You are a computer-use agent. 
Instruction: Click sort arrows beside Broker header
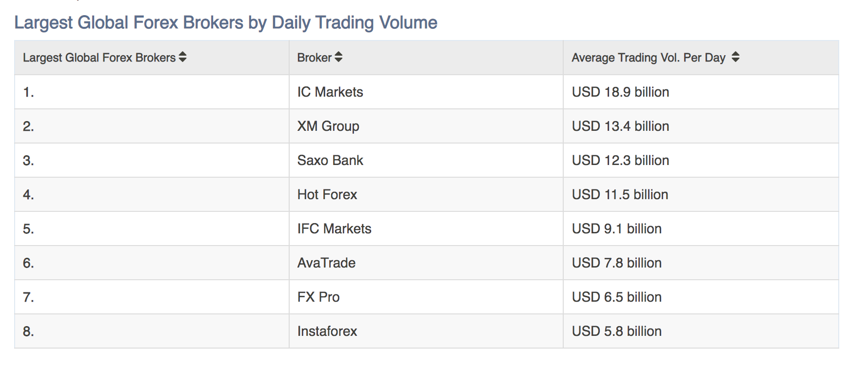(338, 57)
